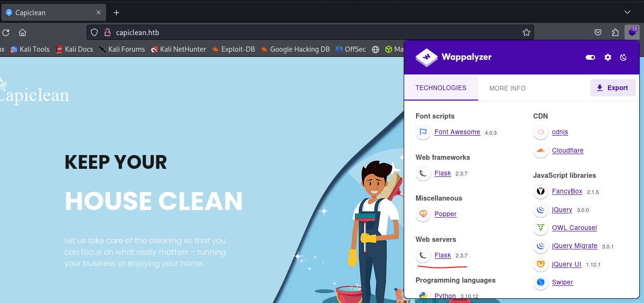This screenshot has height=303, width=644.
Task: Open the OffSec bookmark
Action: click(351, 49)
